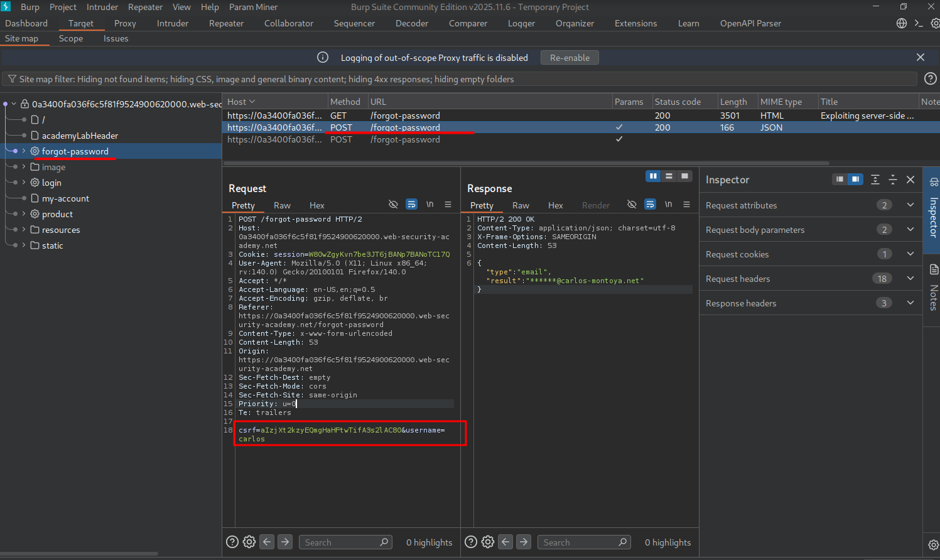Expand the forgot-password tree node

pyautogui.click(x=24, y=151)
